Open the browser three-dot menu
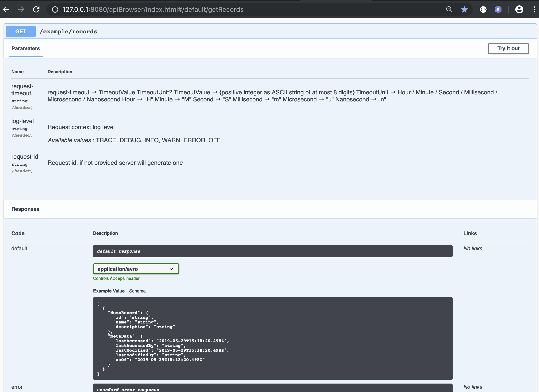 coord(534,9)
